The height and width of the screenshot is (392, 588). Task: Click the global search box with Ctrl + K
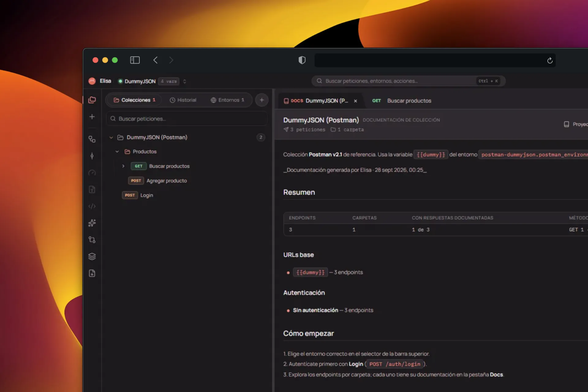408,81
